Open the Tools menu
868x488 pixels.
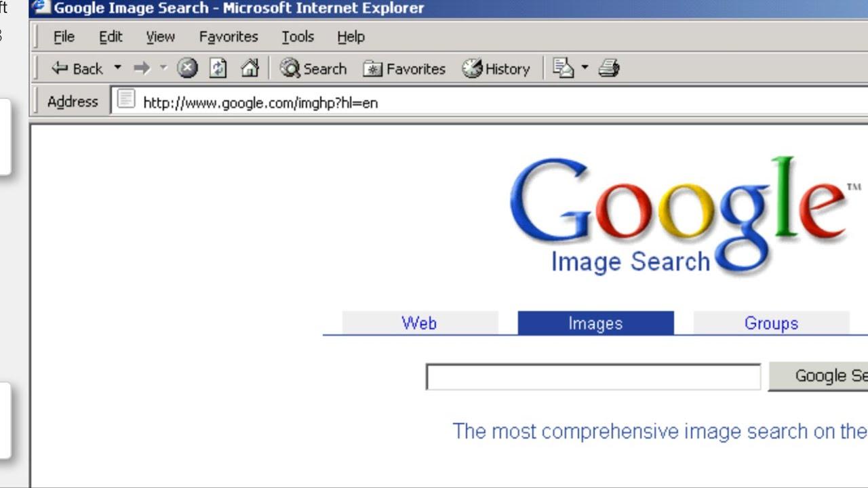(x=298, y=37)
